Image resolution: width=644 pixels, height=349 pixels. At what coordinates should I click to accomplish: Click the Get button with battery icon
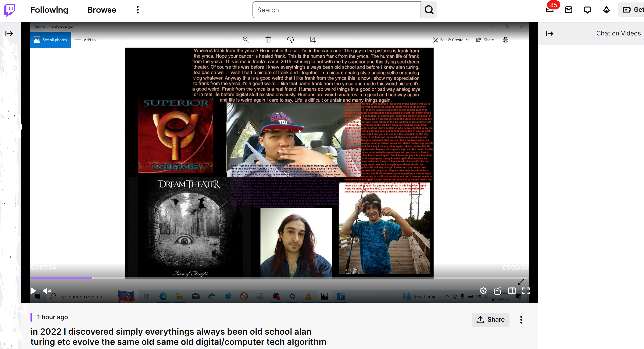click(x=632, y=10)
